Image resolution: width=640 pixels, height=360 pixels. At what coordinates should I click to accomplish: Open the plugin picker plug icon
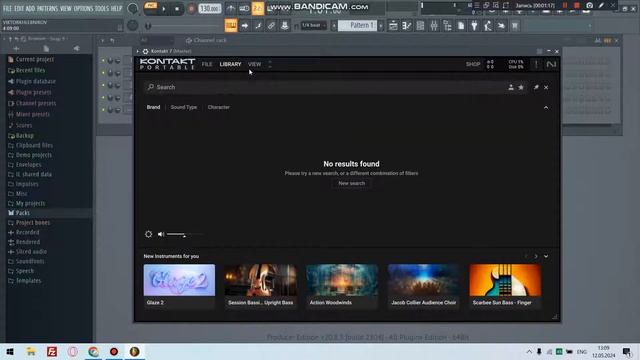point(474,26)
